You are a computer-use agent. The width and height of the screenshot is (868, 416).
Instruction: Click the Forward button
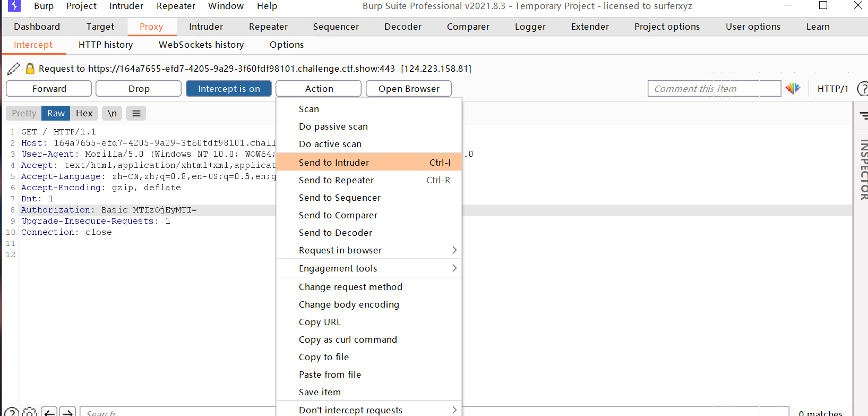[49, 89]
